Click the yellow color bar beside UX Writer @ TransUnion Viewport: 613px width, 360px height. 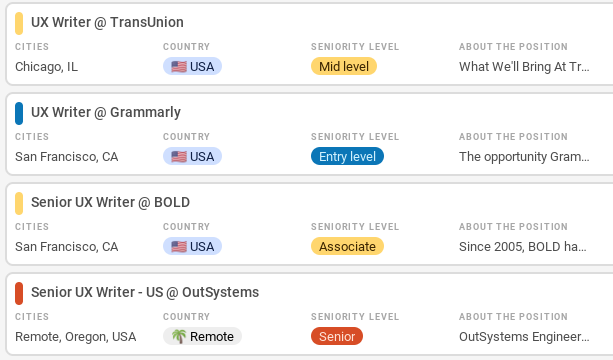(x=19, y=23)
